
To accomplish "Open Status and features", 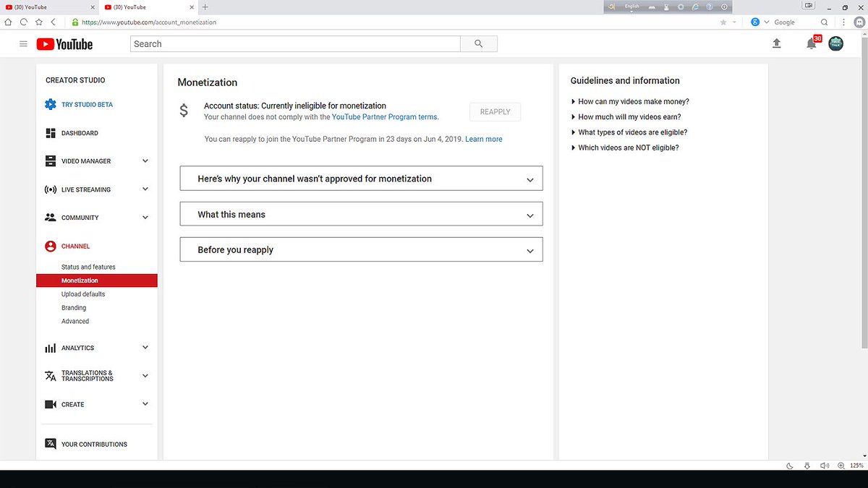I will (88, 267).
